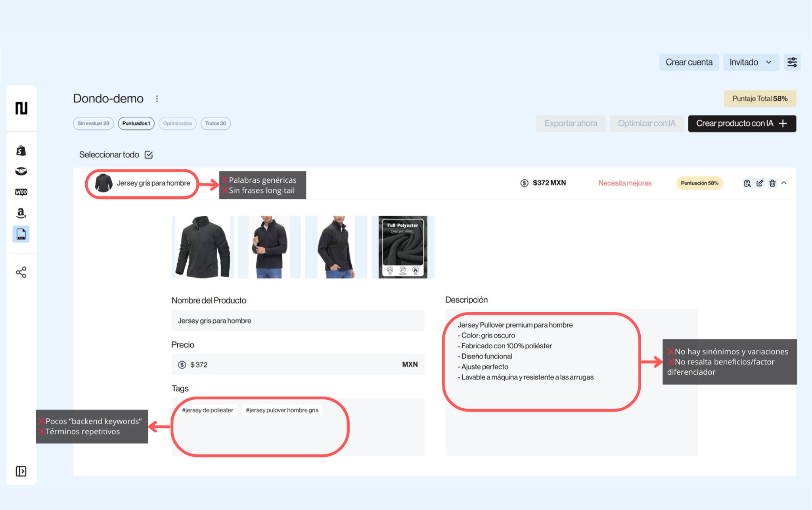The height and width of the screenshot is (510, 812).
Task: Expand sidebar with bottom panel toggle icon
Action: [21, 471]
